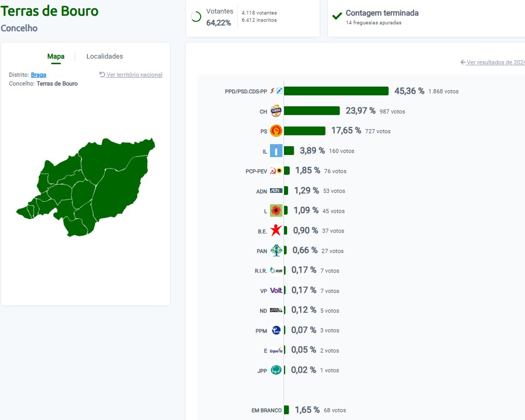Viewport: 525px width, 420px height.
Task: Click the left arrow beside Ver resultados de 2024
Action: point(463,62)
